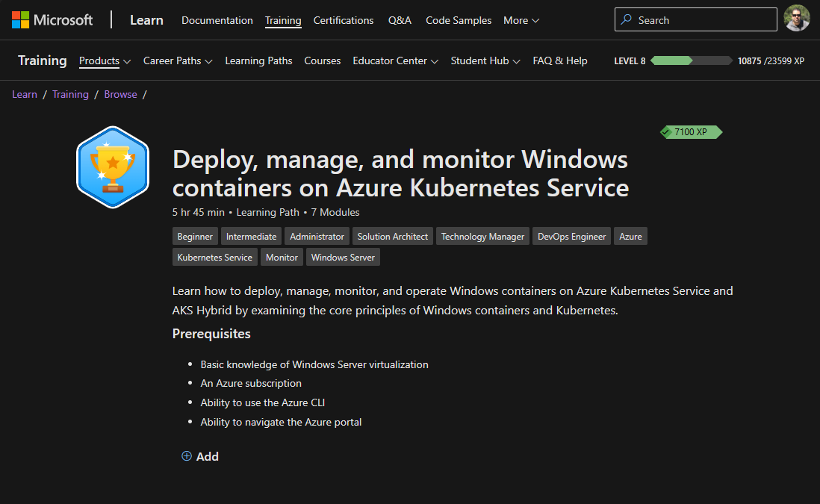This screenshot has height=504, width=820.
Task: Click the plus icon beside Add
Action: (186, 456)
